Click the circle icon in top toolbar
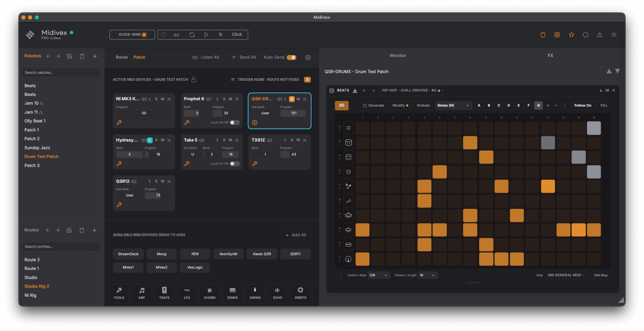The image size is (644, 331). [585, 35]
